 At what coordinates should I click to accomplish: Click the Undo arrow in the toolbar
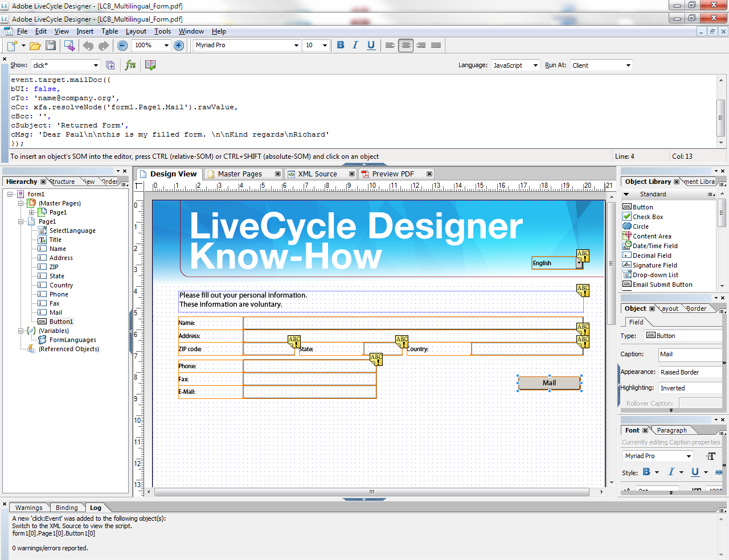(x=88, y=46)
